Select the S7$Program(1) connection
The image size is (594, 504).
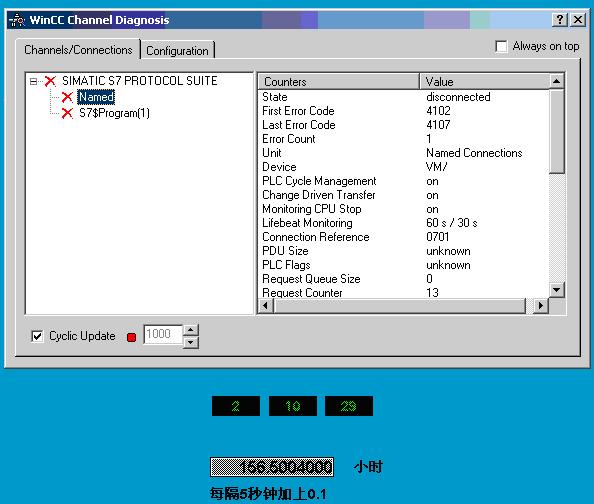coord(114,113)
